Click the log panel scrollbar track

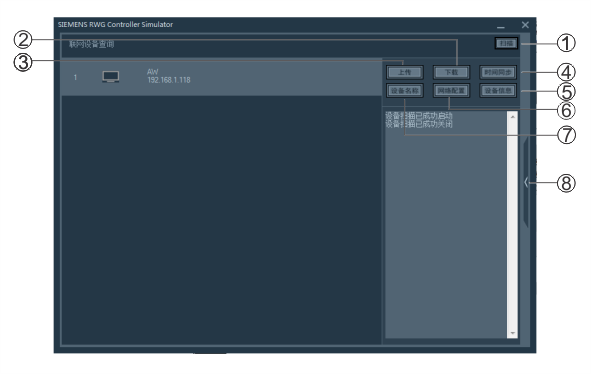(x=512, y=225)
